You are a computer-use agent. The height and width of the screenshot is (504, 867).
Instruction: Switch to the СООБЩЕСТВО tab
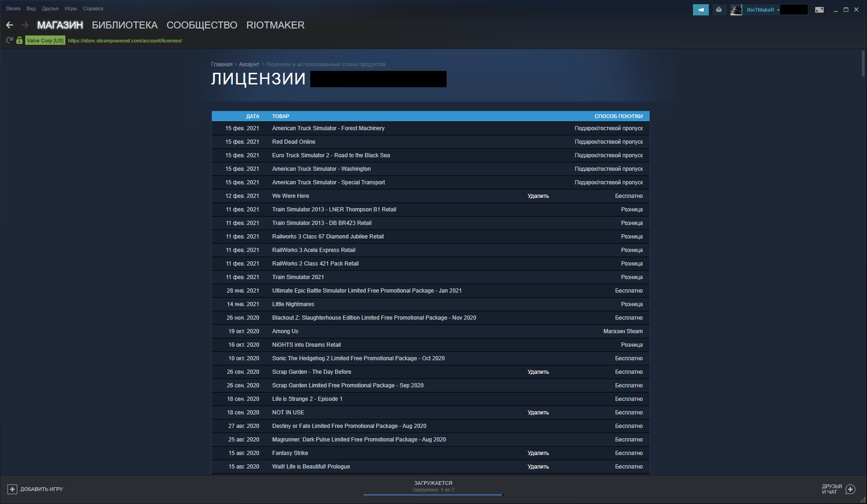202,25
